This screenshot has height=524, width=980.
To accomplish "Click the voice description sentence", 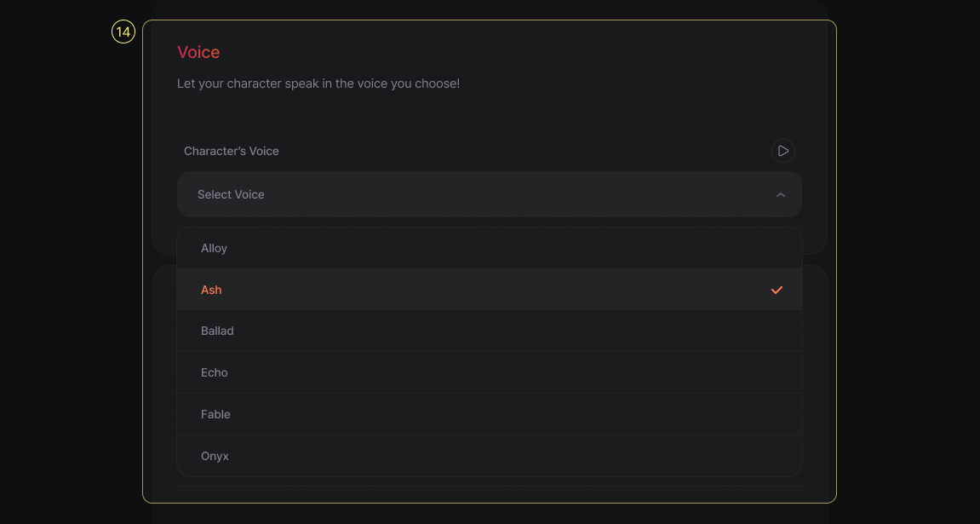I will click(x=318, y=83).
